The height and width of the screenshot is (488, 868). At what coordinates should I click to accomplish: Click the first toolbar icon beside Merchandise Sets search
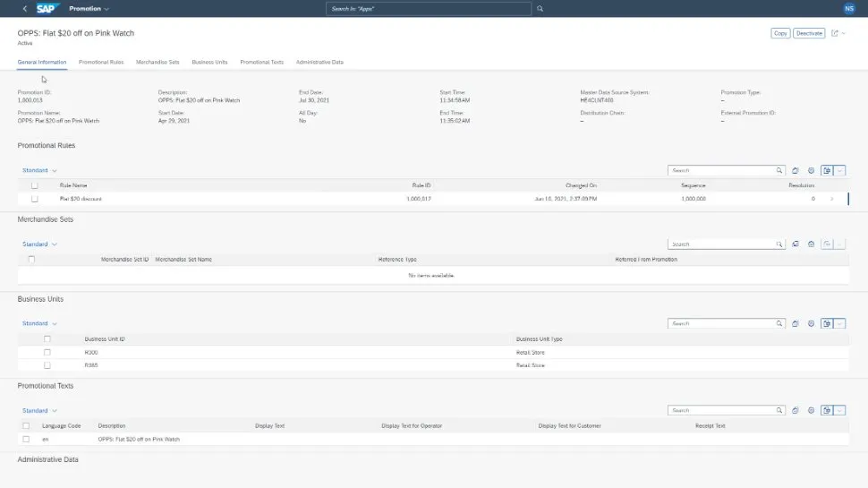click(x=795, y=244)
